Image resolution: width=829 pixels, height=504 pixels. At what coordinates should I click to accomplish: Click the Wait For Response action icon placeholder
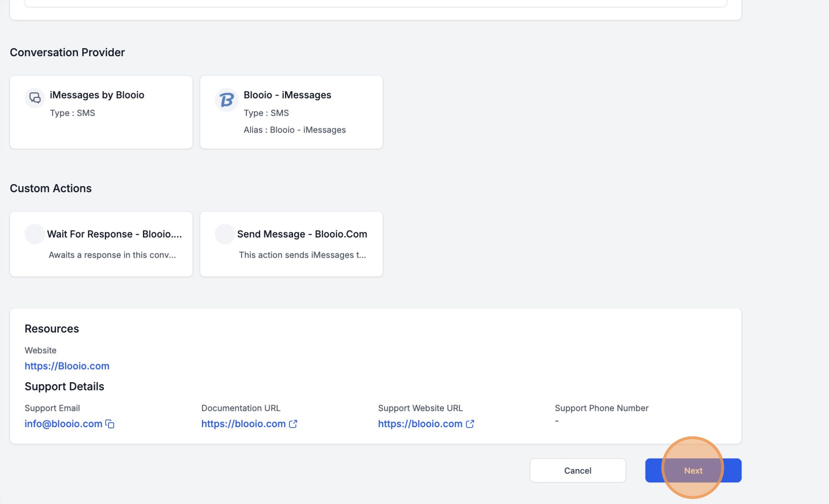click(x=35, y=234)
